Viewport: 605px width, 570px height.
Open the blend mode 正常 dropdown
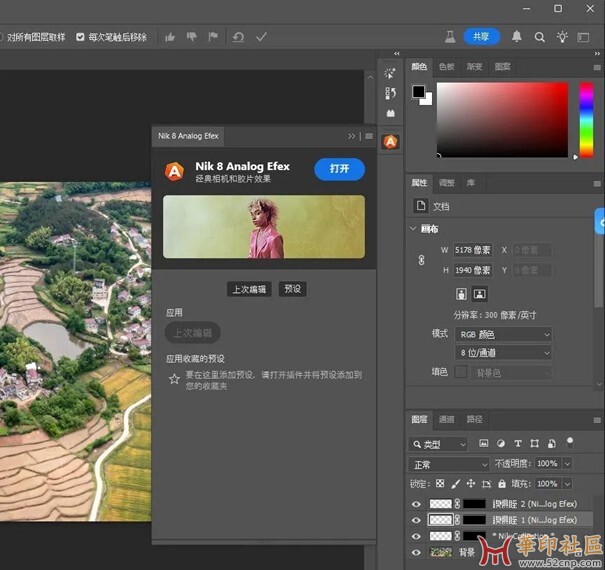(x=449, y=465)
